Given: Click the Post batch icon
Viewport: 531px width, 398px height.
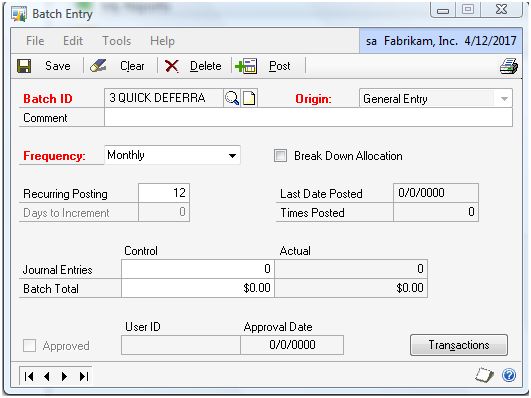Looking at the screenshot, I should 246,66.
